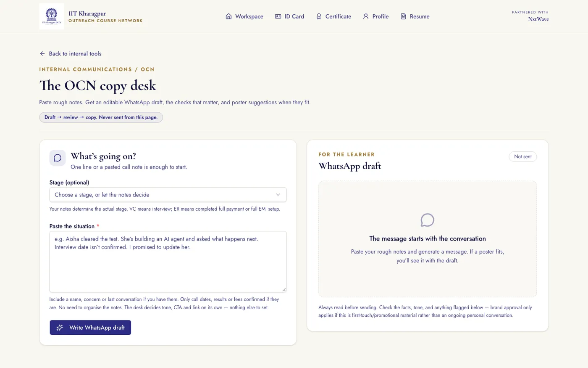Click the sparkle icon on Write WhatsApp draft
Image resolution: width=588 pixels, height=368 pixels.
(x=60, y=328)
